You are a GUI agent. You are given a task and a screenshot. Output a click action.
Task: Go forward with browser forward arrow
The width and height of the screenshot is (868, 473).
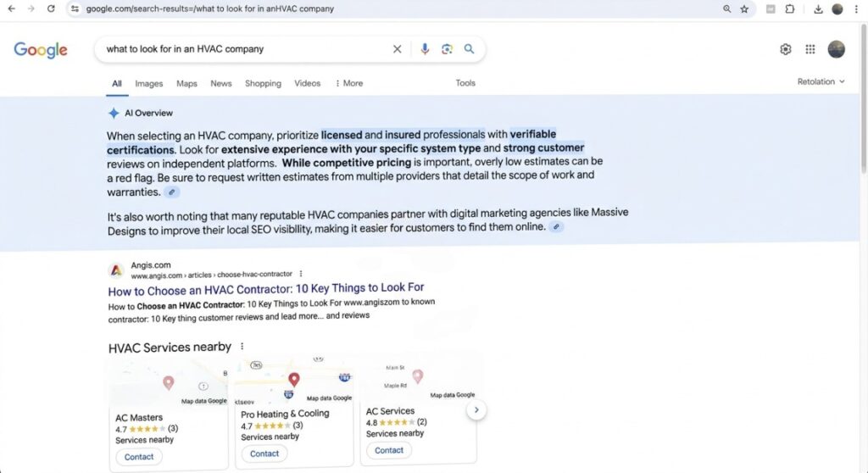point(31,8)
